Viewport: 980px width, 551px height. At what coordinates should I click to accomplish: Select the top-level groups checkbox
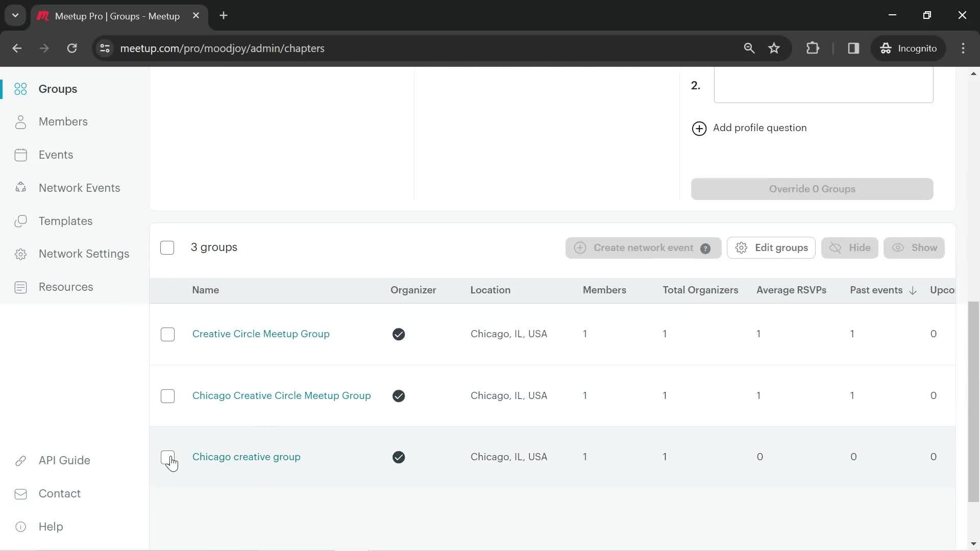click(167, 247)
